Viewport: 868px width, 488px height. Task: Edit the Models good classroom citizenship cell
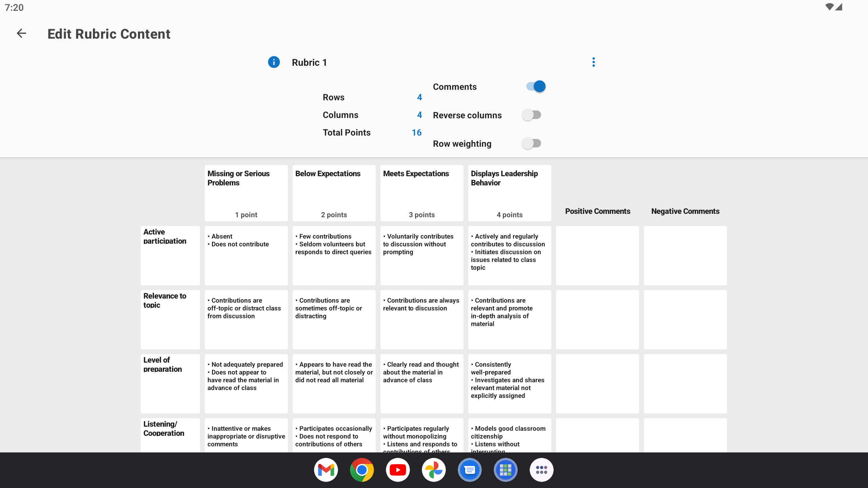(510, 435)
